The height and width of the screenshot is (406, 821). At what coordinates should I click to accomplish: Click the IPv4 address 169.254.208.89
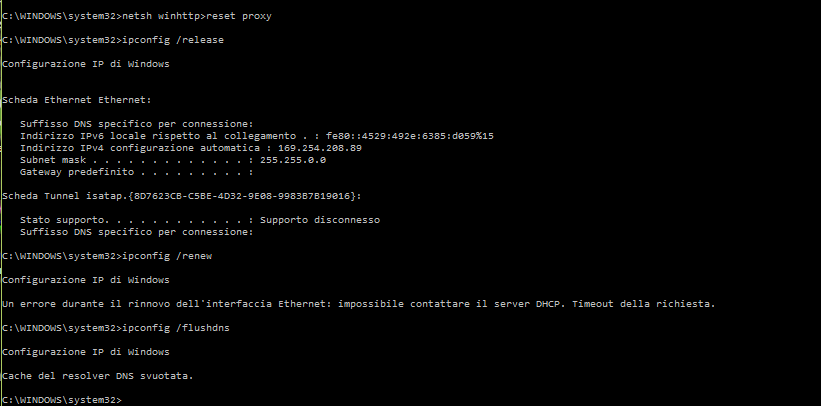(319, 148)
